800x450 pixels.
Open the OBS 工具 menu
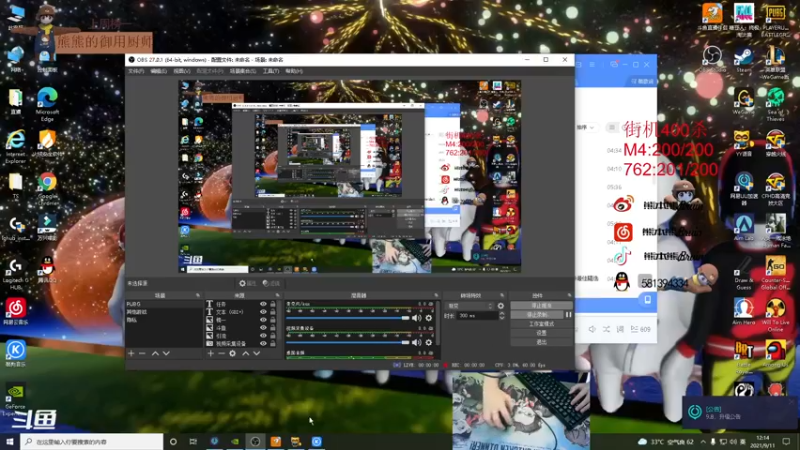point(271,71)
